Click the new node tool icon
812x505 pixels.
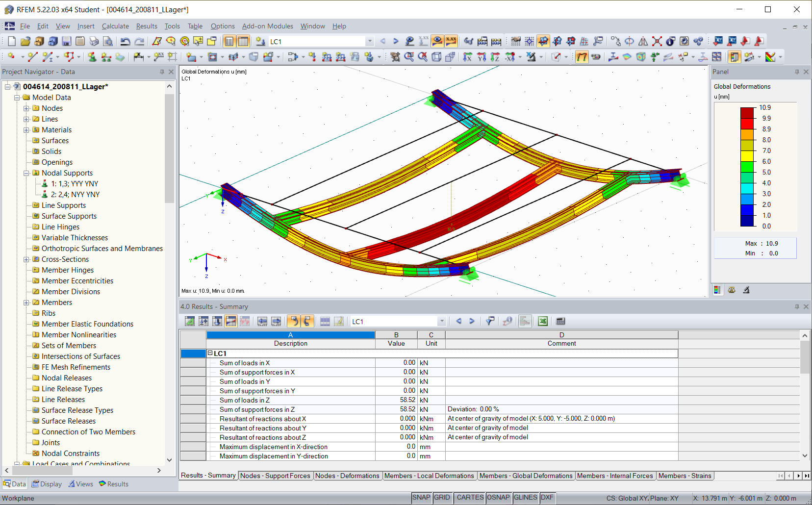[x=11, y=57]
